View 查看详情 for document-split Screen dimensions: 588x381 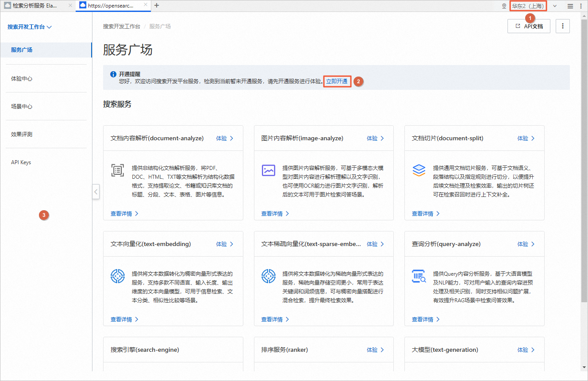tap(426, 214)
